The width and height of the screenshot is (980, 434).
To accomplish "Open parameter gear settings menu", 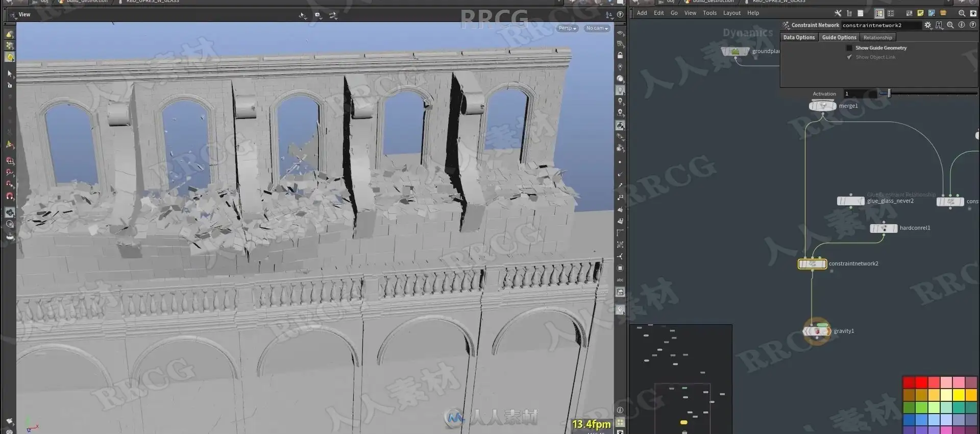I will pos(928,25).
